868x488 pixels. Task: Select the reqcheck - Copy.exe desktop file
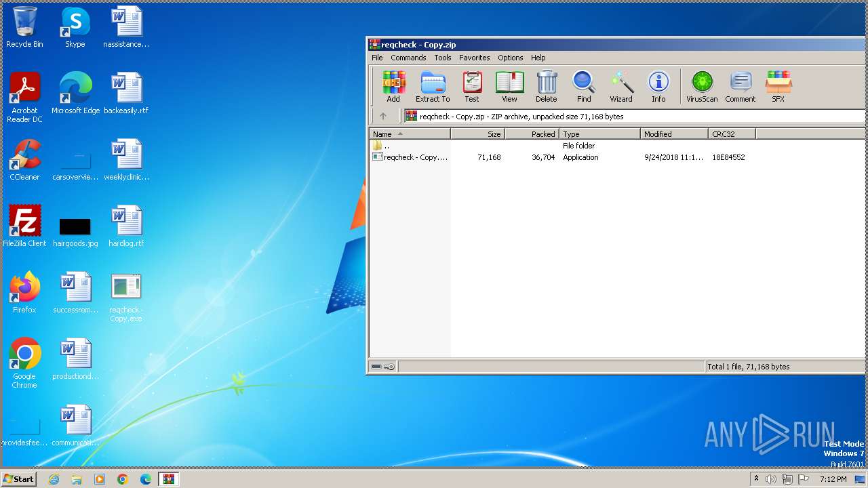coord(126,298)
